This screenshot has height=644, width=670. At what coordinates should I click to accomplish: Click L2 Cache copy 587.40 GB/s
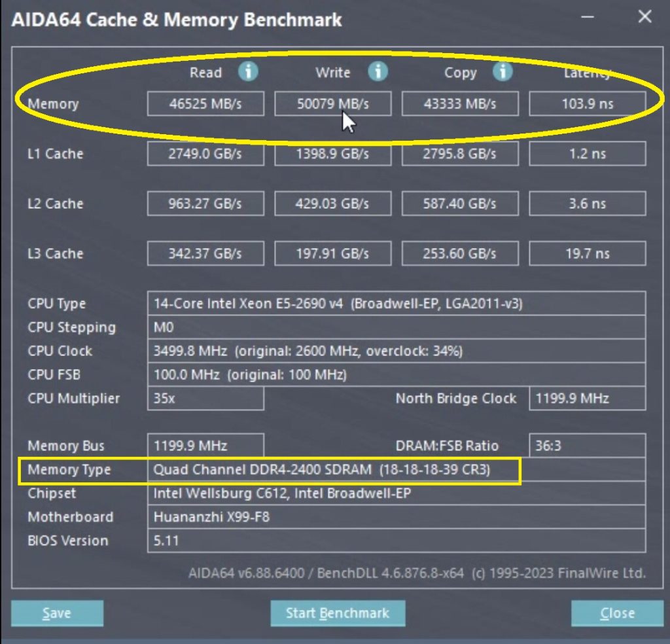460,204
